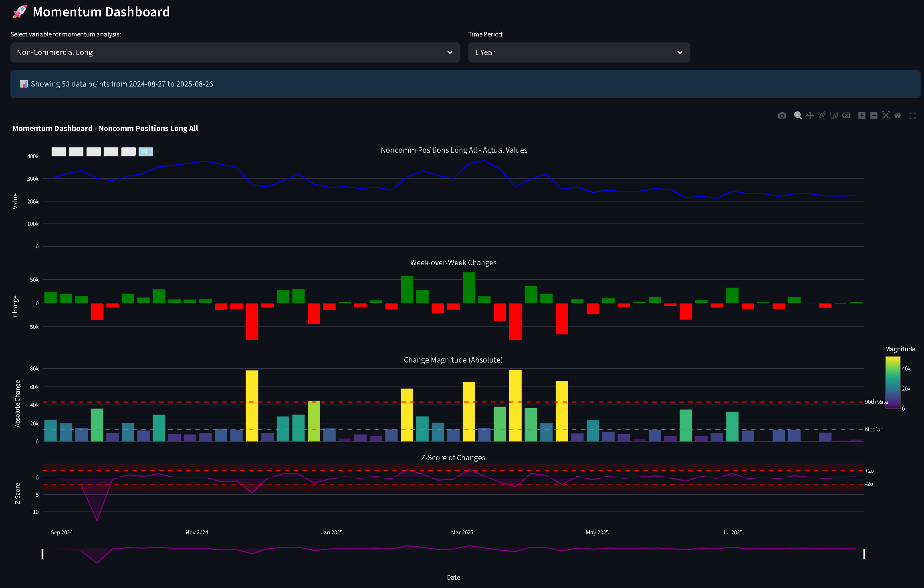Select the Draw open freeform tool

(x=834, y=116)
